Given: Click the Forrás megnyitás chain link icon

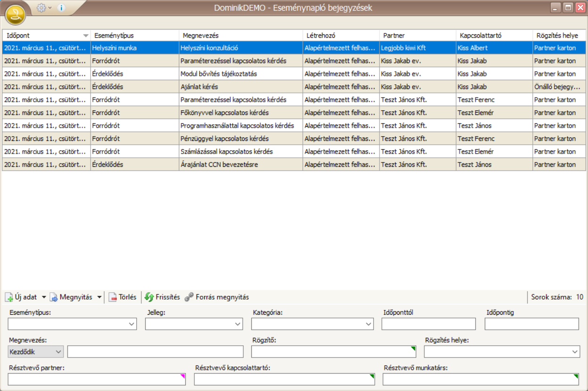Looking at the screenshot, I should click(189, 297).
